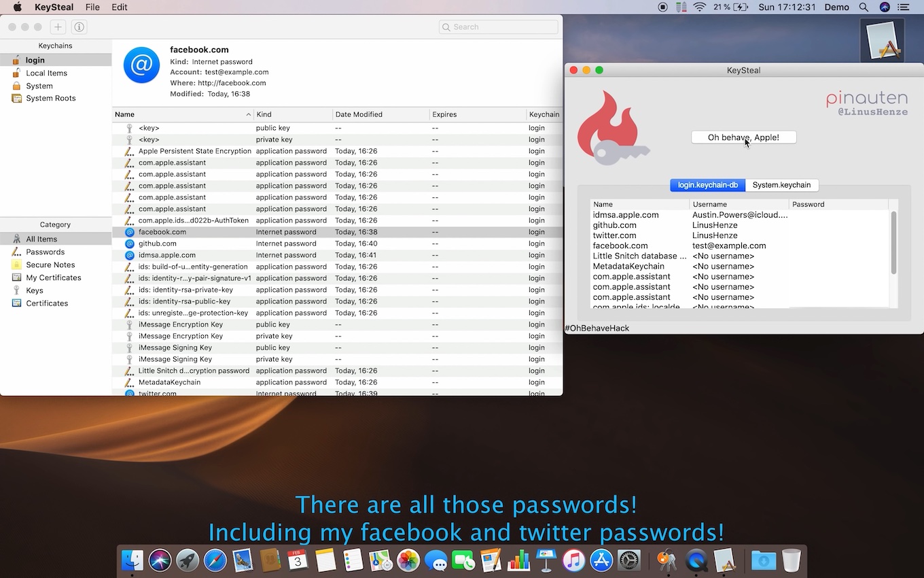Click Password column header in KeySteal
Screen dimensions: 924x578
coord(838,204)
